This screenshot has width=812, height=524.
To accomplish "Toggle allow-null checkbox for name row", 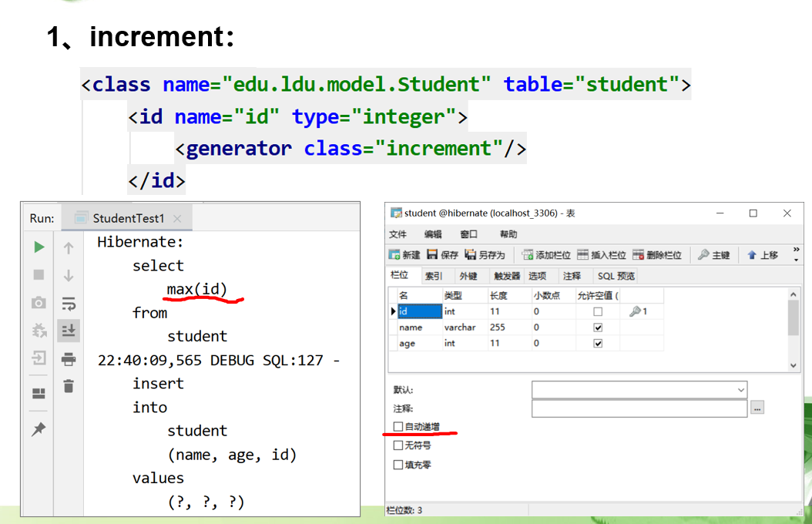I will (598, 327).
